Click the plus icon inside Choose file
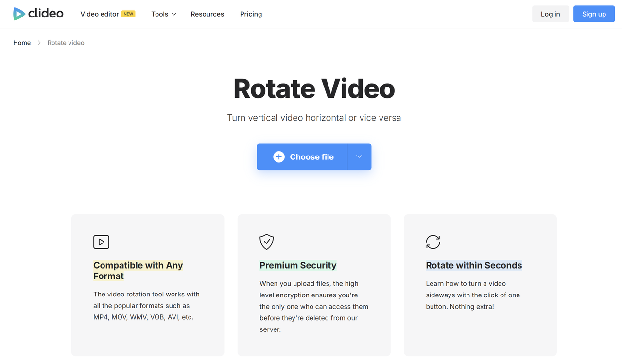The height and width of the screenshot is (364, 622). tap(278, 156)
